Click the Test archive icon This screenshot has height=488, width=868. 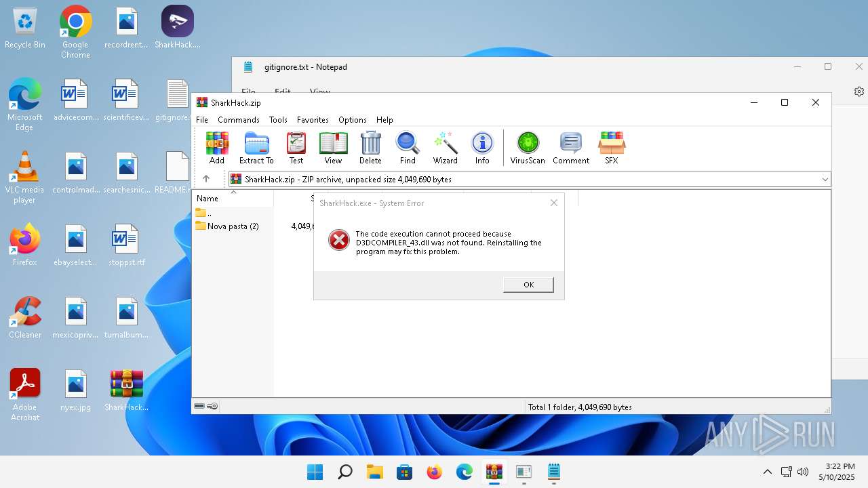(x=296, y=148)
